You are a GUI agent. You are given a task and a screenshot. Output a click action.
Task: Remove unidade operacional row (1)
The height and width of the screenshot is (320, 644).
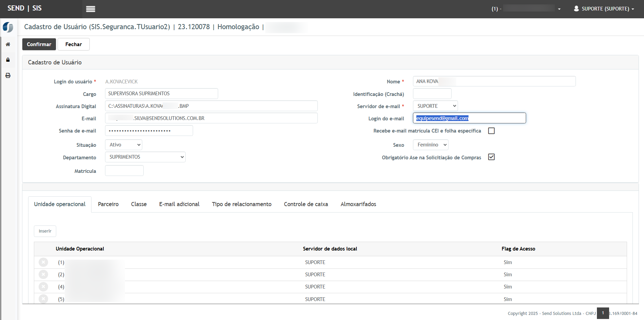point(43,262)
